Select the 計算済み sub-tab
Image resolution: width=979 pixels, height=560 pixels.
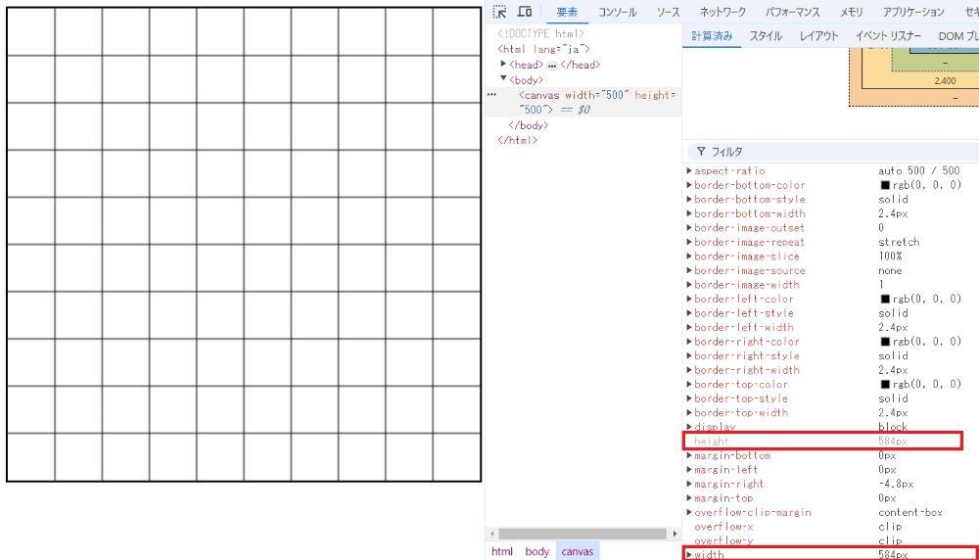712,36
